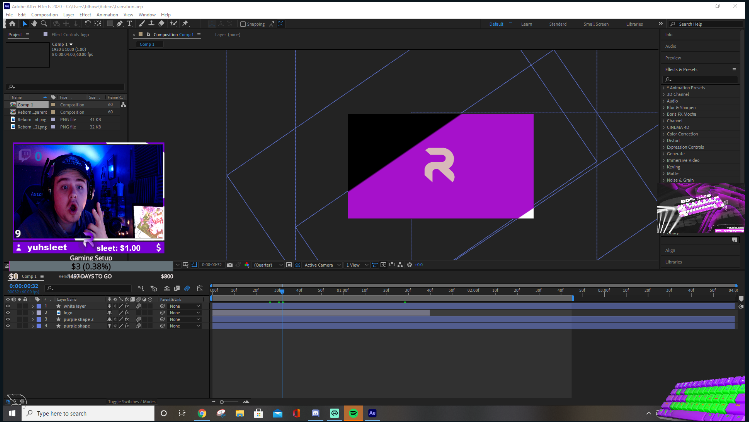Select the Clone Stamp tool
This screenshot has height=422, width=749.
tap(151, 23)
